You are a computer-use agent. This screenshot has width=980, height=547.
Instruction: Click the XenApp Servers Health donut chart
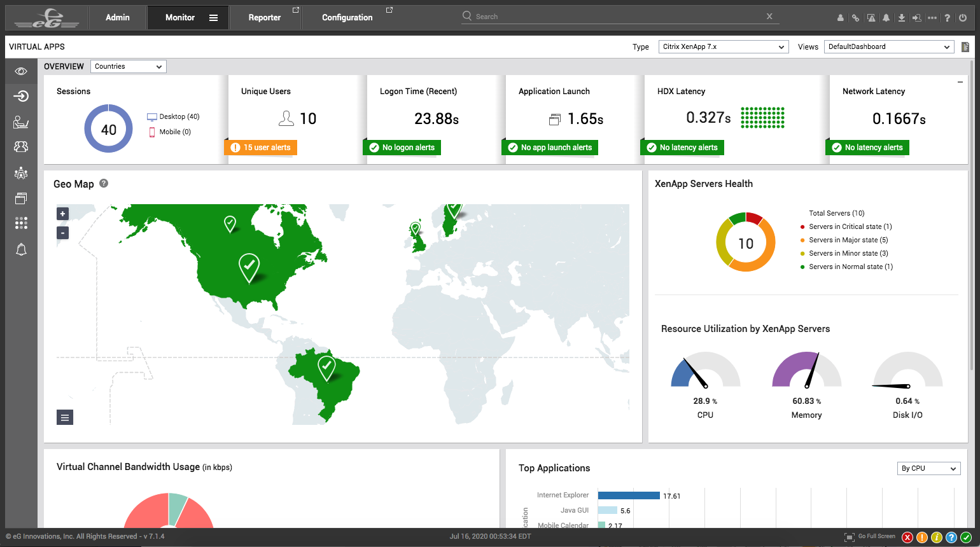pyautogui.click(x=746, y=242)
